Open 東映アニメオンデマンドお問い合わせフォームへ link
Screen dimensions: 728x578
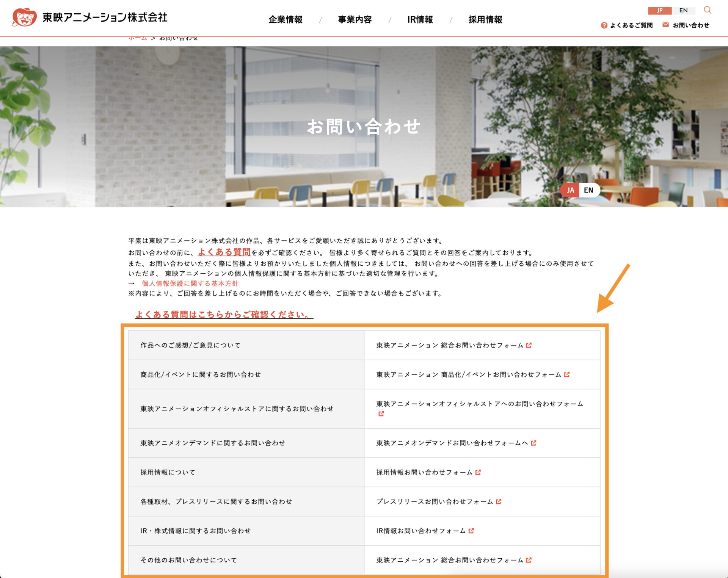pyautogui.click(x=452, y=443)
